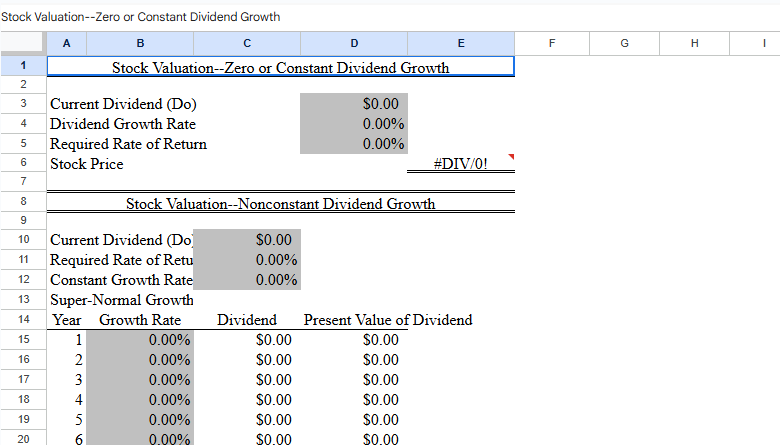The image size is (780, 445).
Task: Click the select-all corner box of the grid
Action: point(23,43)
